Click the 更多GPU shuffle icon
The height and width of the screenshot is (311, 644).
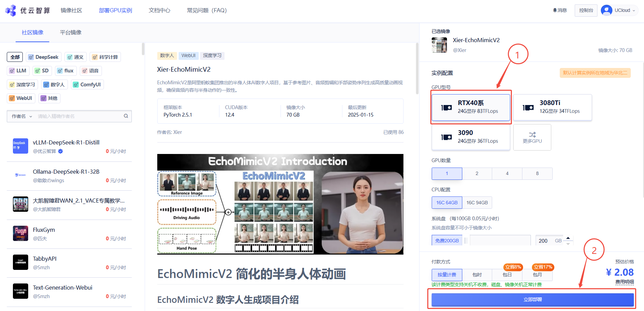tap(532, 135)
